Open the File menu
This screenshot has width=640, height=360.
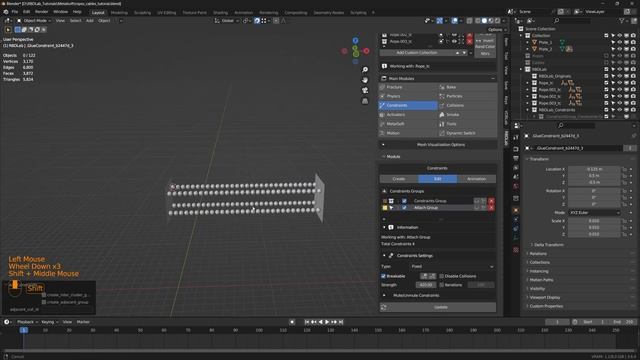click(x=15, y=12)
